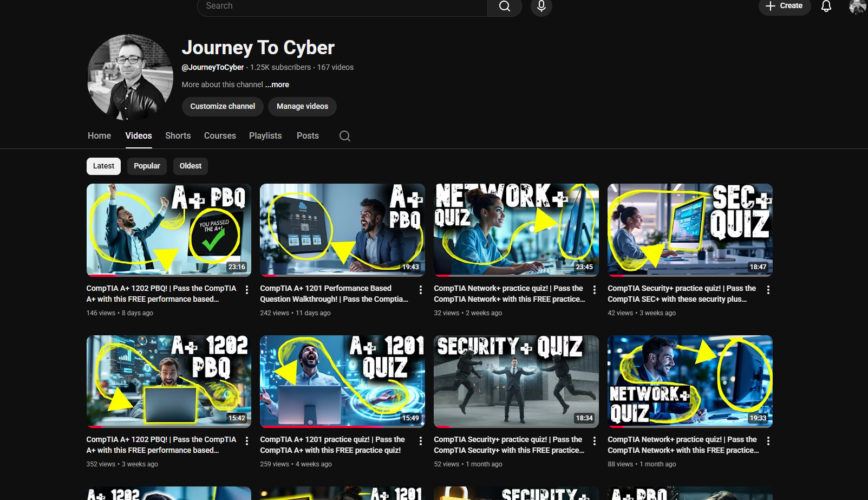The width and height of the screenshot is (868, 500).
Task: Open account avatar menu
Action: click(x=858, y=6)
